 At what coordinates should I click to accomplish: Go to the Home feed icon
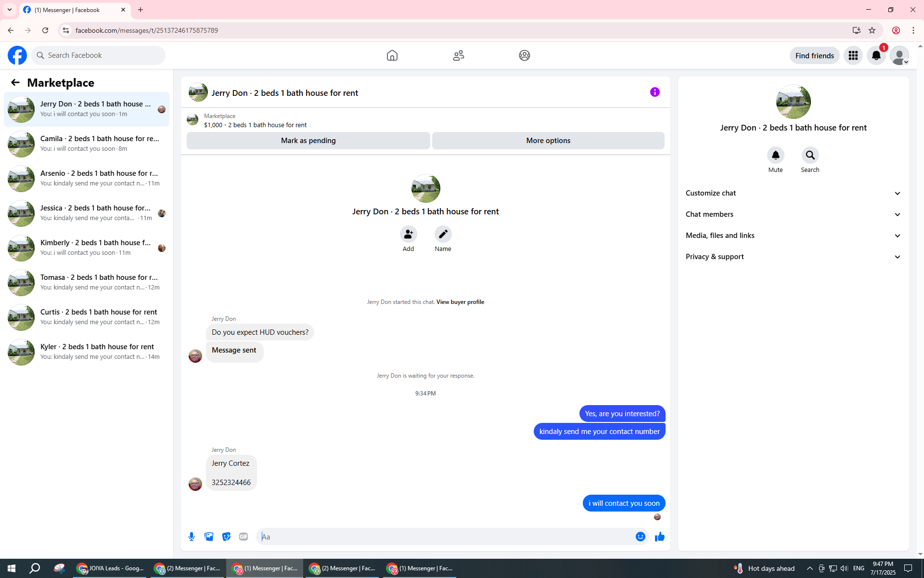[x=392, y=55]
